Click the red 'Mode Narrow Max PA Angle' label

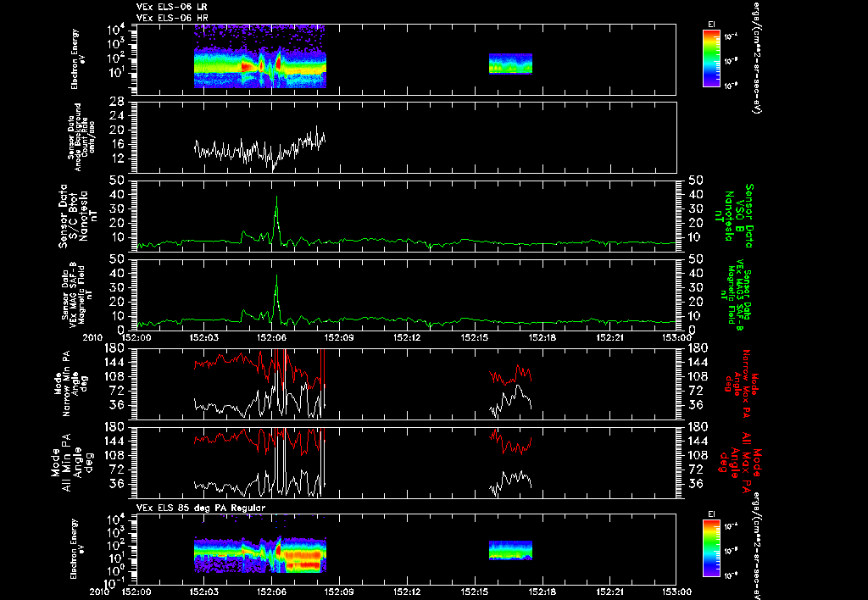pyautogui.click(x=742, y=384)
